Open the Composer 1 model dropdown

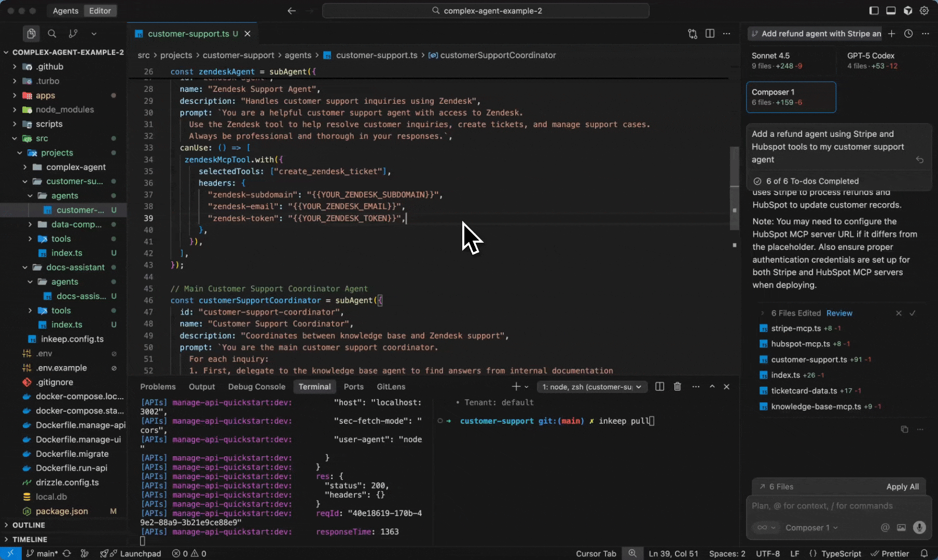click(x=811, y=528)
